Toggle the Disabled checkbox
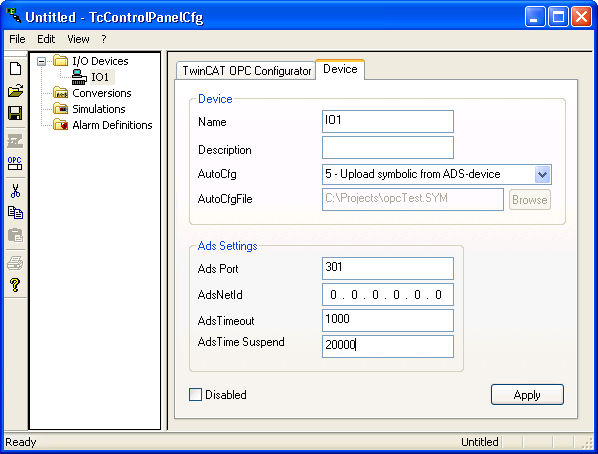Image resolution: width=598 pixels, height=454 pixels. pyautogui.click(x=195, y=394)
